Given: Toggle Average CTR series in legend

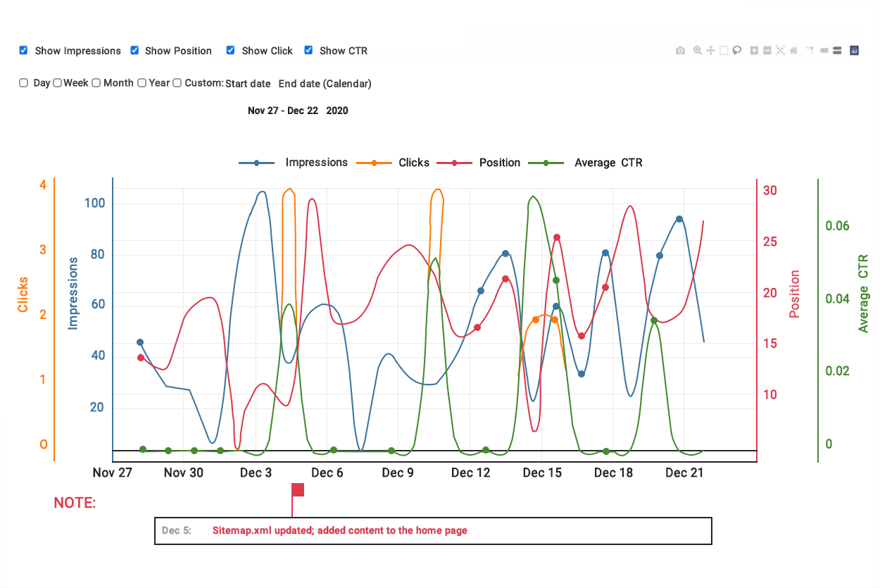Looking at the screenshot, I should (585, 163).
